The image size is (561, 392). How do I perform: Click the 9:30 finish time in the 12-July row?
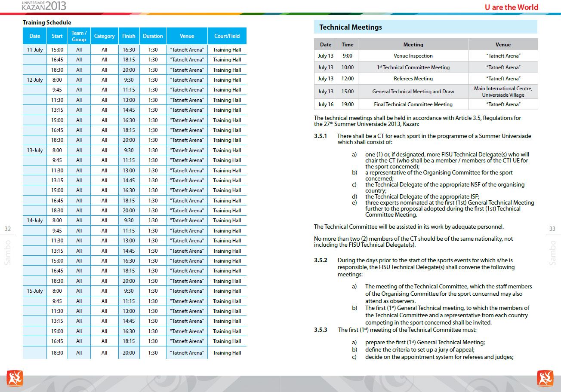129,80
